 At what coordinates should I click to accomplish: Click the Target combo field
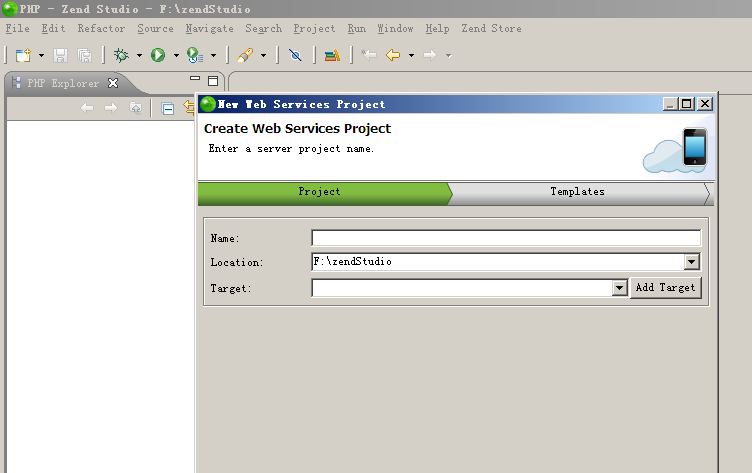coord(462,288)
